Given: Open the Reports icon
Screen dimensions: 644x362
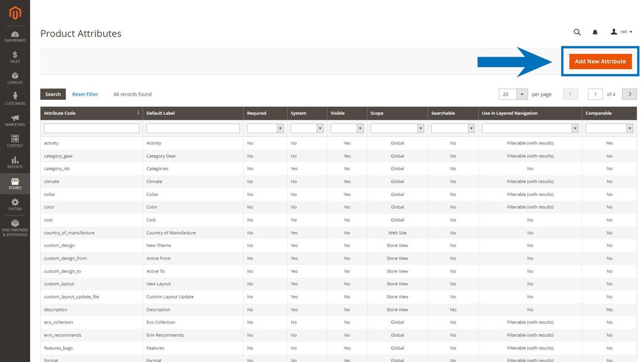Looking at the screenshot, I should click(14, 160).
